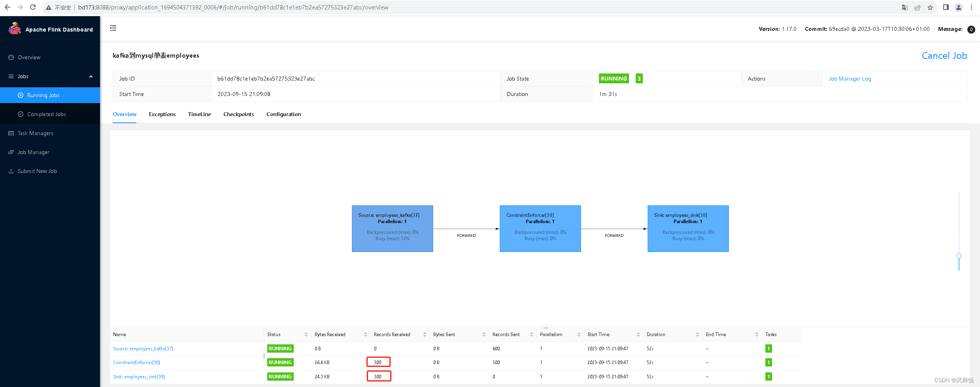
Task: Switch to the Configuration tab
Action: pyautogui.click(x=283, y=114)
